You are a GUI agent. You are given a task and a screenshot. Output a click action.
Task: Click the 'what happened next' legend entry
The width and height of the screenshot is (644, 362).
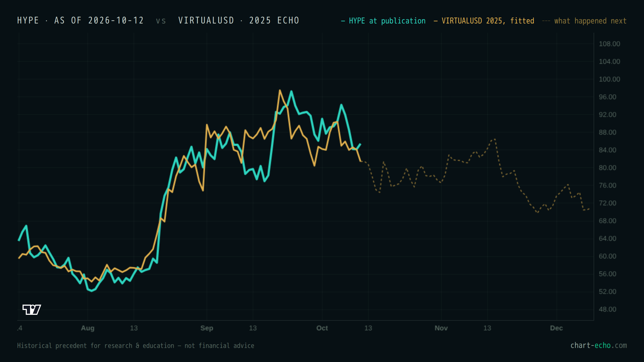(584, 21)
